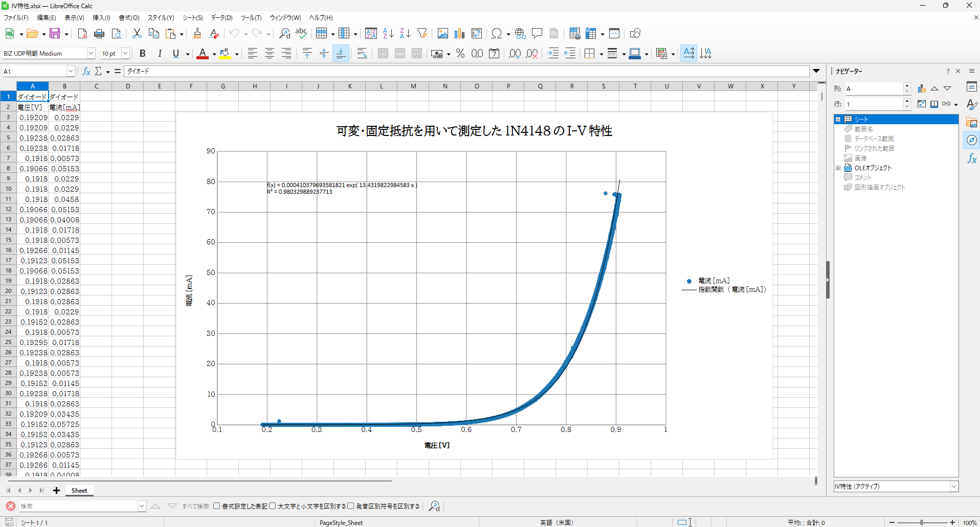Click the Save document icon
Screen dimensions: 980x527
[x=55, y=34]
